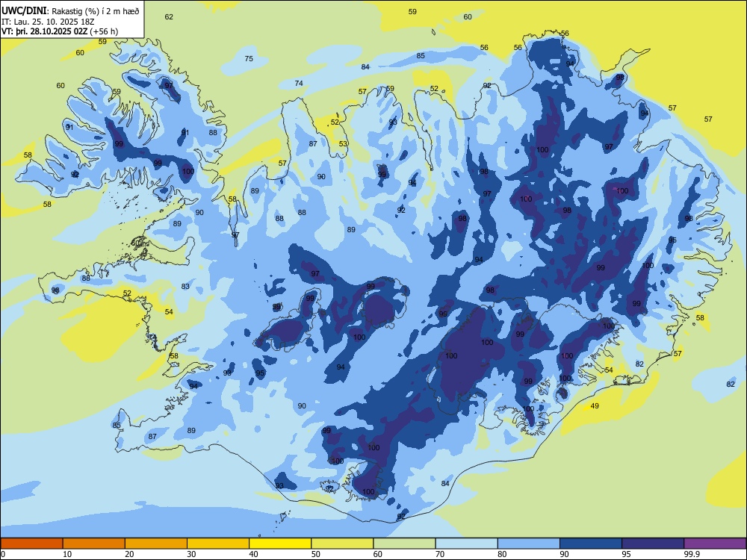Viewport: 747px width, 560px height.
Task: Click the '99.9' legend scale label
Action: (x=692, y=554)
